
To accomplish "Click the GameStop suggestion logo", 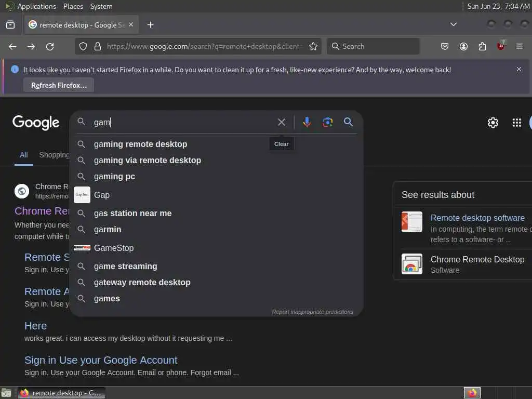I will click(x=82, y=248).
